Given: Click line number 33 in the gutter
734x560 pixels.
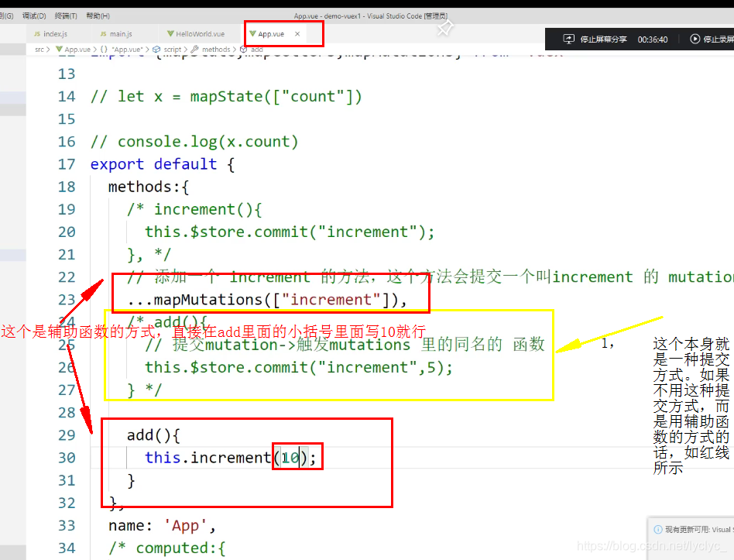Looking at the screenshot, I should [x=67, y=525].
